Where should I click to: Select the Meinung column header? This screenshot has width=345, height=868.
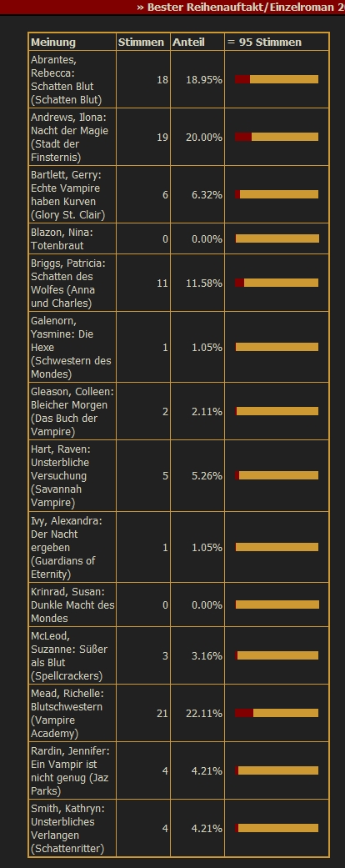coord(53,42)
